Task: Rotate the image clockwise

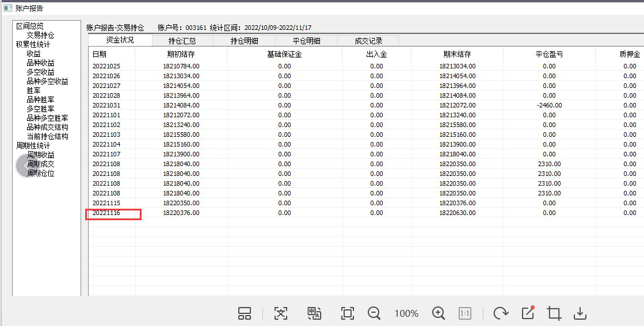Action: pyautogui.click(x=501, y=313)
